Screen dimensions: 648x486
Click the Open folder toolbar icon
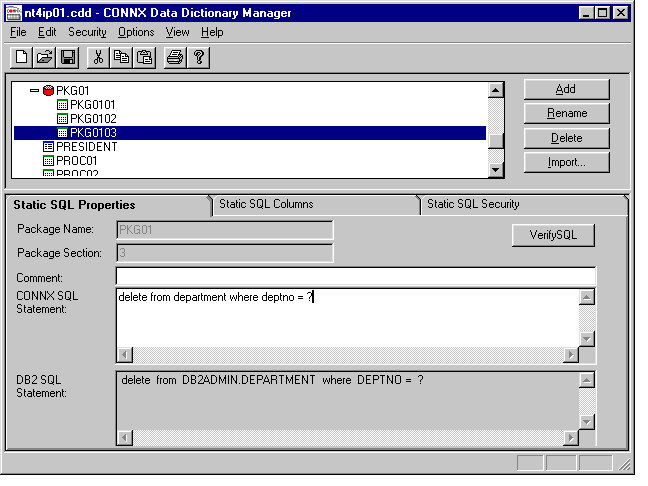[44, 57]
